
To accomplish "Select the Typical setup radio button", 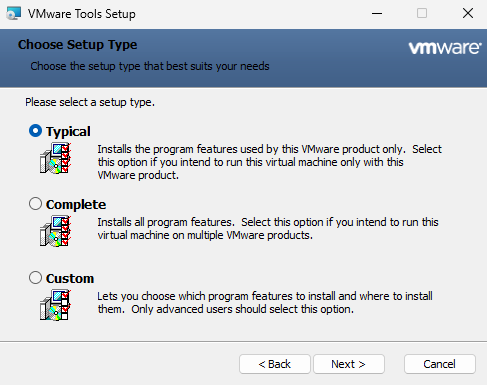I will pos(35,131).
